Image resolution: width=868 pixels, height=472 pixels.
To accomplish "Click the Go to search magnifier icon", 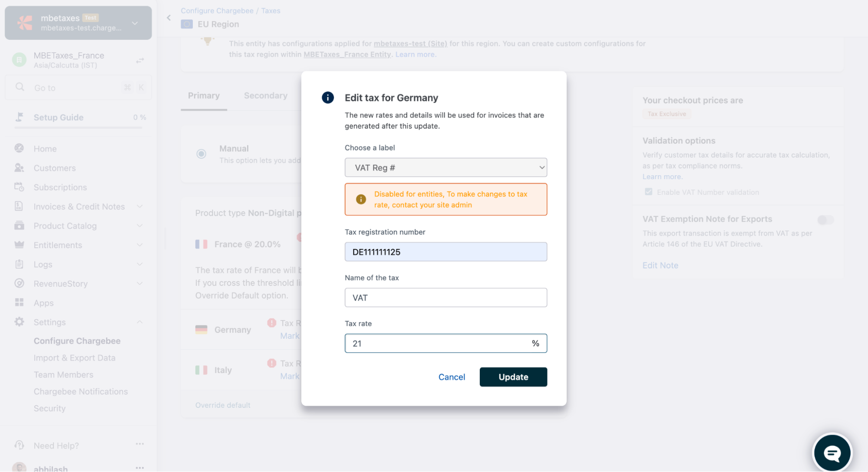I will pos(20,87).
